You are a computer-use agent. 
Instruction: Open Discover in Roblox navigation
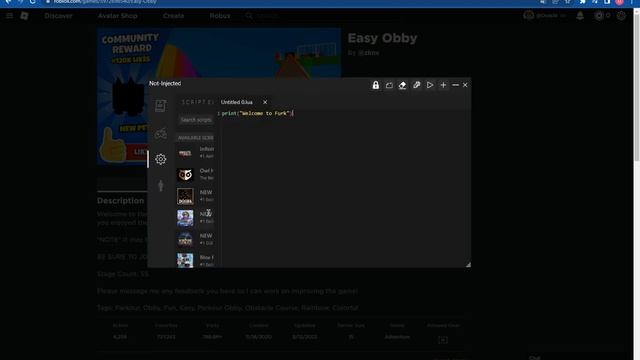tap(58, 16)
